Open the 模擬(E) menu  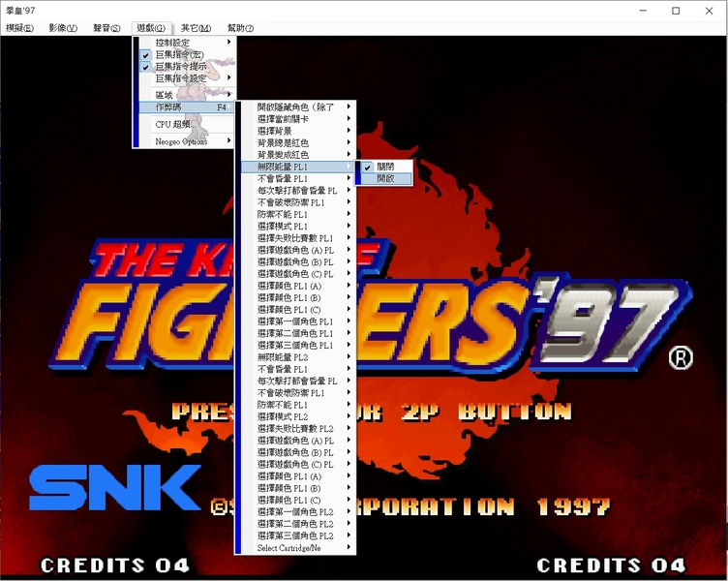point(20,28)
